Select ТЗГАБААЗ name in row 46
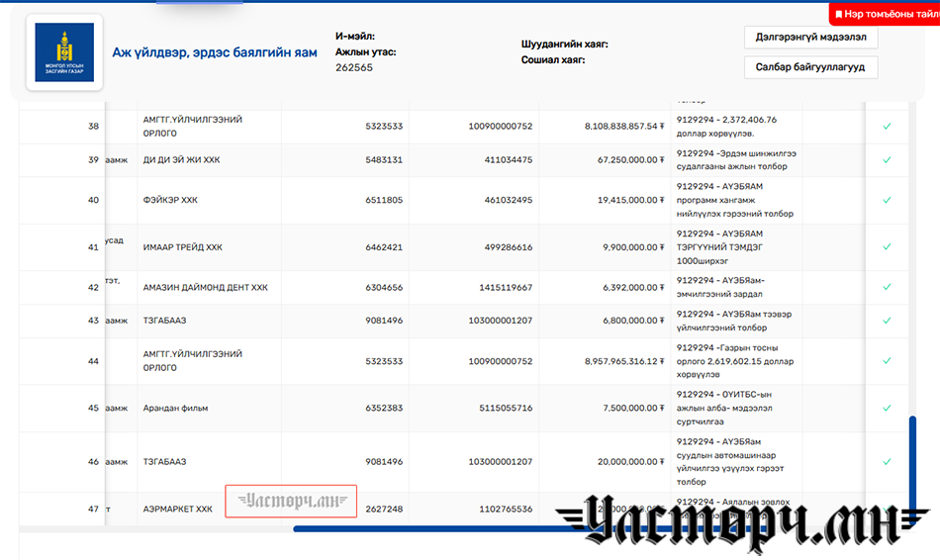The image size is (940, 560). [x=164, y=462]
